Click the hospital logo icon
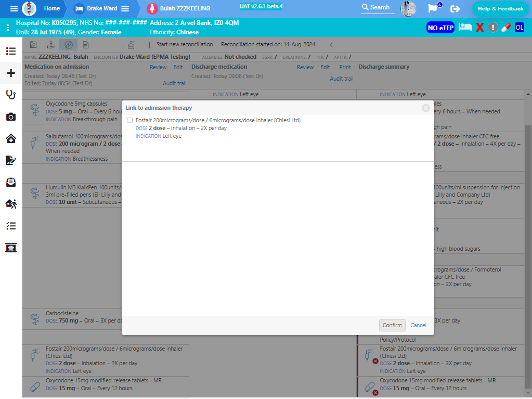The image size is (532, 399). [x=29, y=8]
